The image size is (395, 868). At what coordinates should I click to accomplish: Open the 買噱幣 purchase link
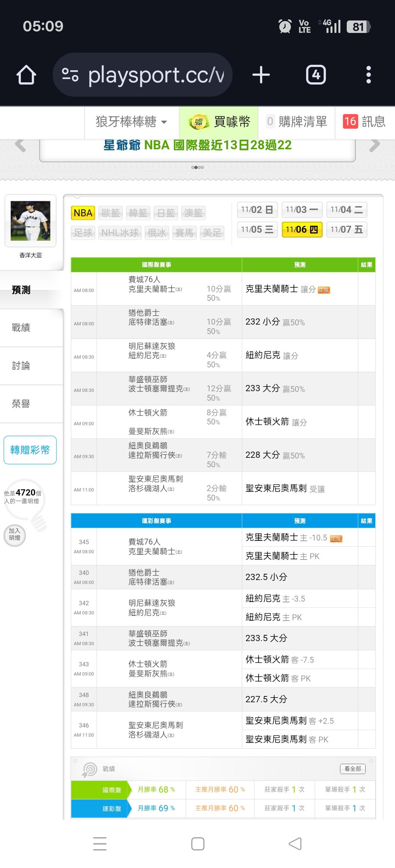point(219,122)
